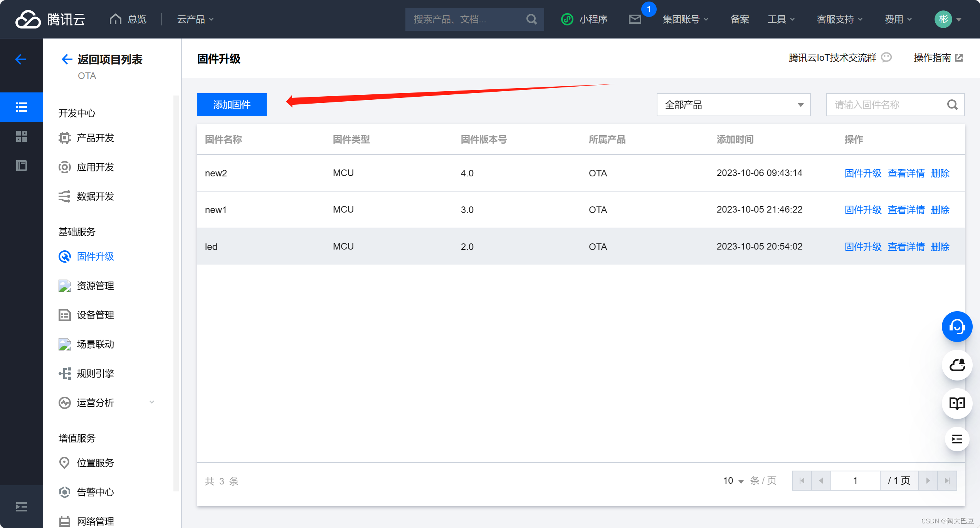The height and width of the screenshot is (528, 980).
Task: Click the 添加固件 button
Action: 232,105
